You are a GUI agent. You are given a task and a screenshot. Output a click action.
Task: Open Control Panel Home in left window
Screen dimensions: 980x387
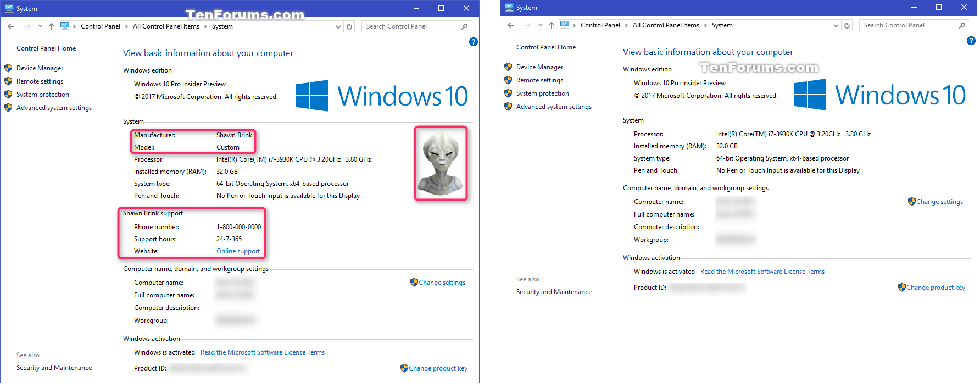46,48
